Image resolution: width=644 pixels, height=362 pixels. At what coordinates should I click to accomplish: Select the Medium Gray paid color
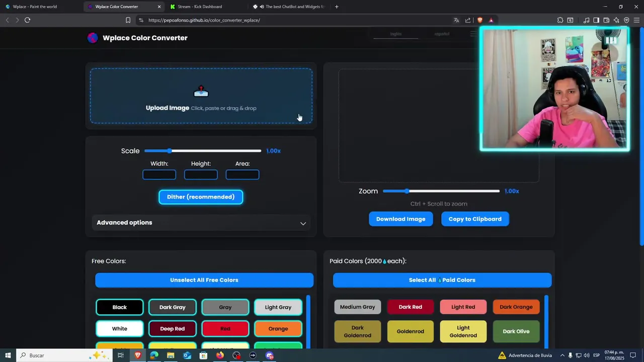[358, 307]
